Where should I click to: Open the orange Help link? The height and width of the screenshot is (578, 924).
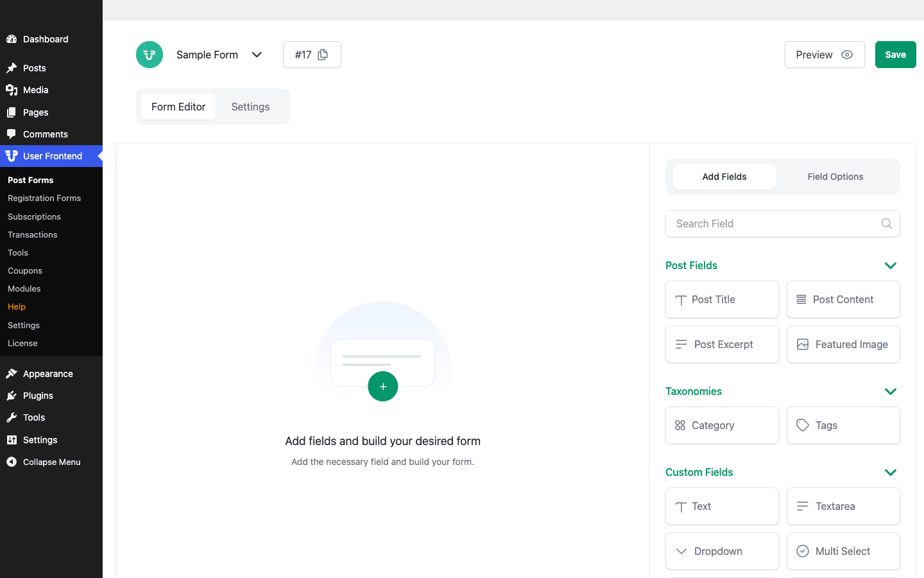17,307
